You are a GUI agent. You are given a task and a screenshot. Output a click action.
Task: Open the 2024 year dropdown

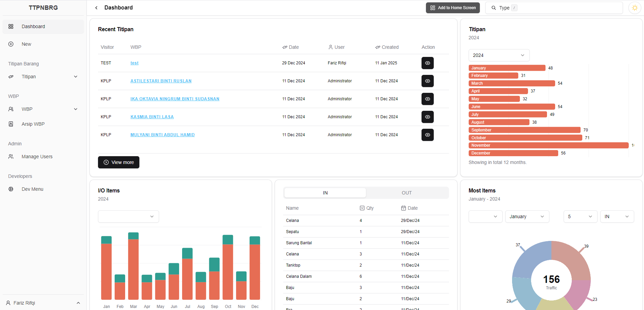[499, 55]
